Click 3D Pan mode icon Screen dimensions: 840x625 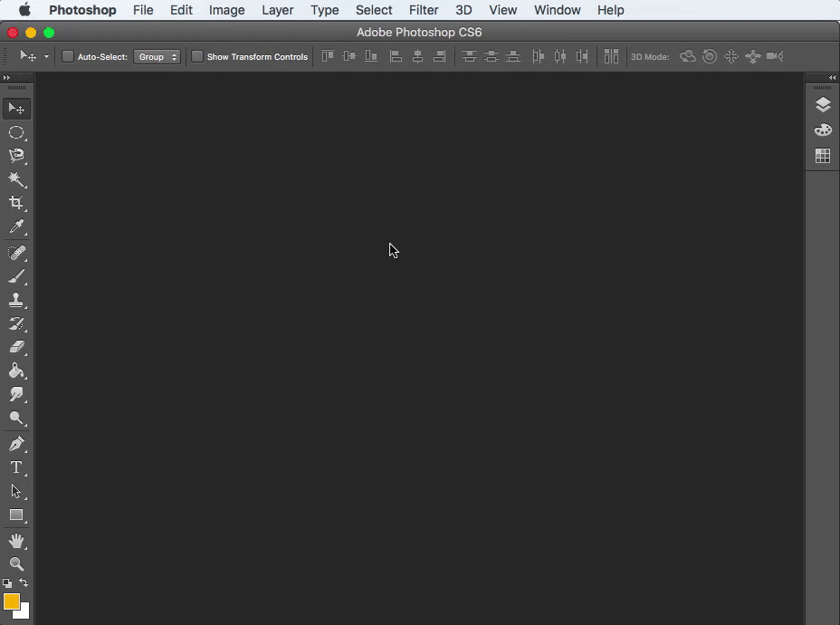point(731,56)
